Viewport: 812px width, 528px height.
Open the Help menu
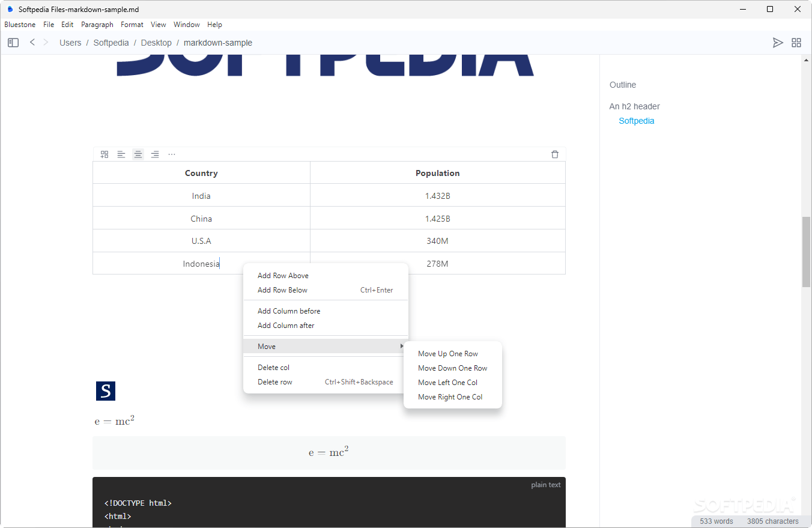tap(214, 25)
